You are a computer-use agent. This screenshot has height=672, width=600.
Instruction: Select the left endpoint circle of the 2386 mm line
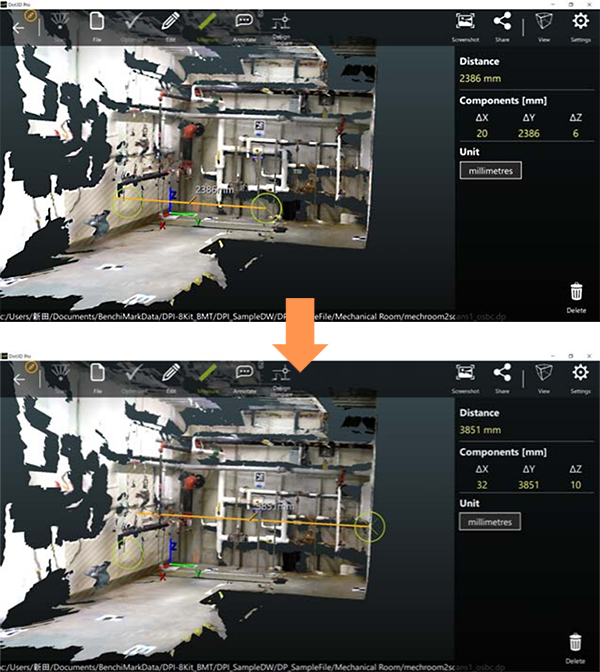[x=127, y=202]
